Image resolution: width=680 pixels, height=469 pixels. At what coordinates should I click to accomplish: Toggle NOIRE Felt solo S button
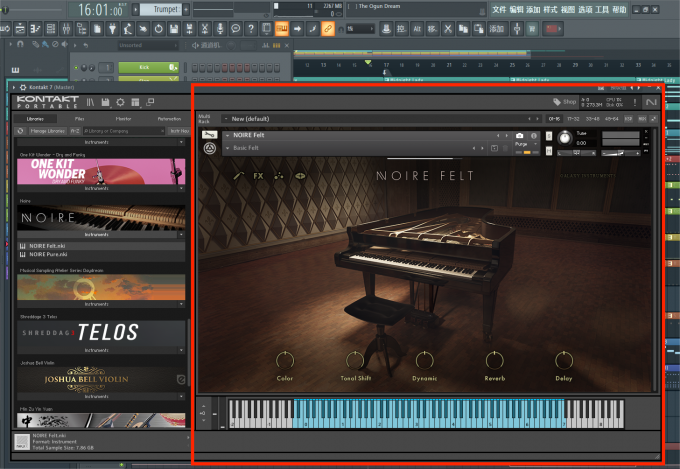(549, 136)
